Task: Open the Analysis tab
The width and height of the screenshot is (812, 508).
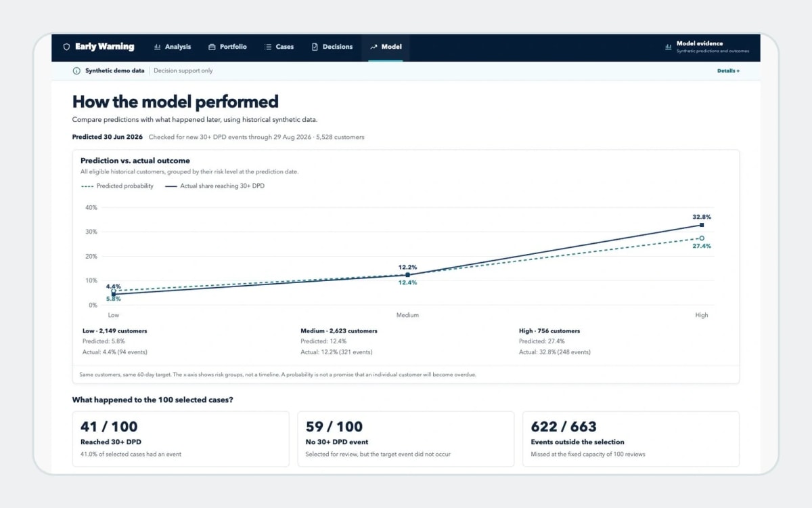Action: coord(173,47)
